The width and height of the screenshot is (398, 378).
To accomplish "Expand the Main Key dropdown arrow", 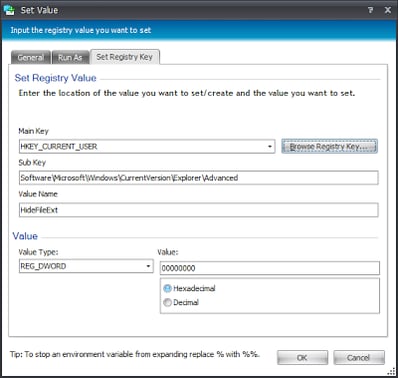I will point(270,146).
